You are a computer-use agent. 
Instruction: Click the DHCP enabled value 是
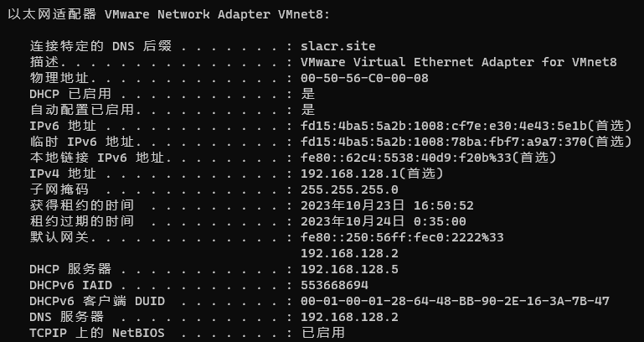(x=307, y=94)
